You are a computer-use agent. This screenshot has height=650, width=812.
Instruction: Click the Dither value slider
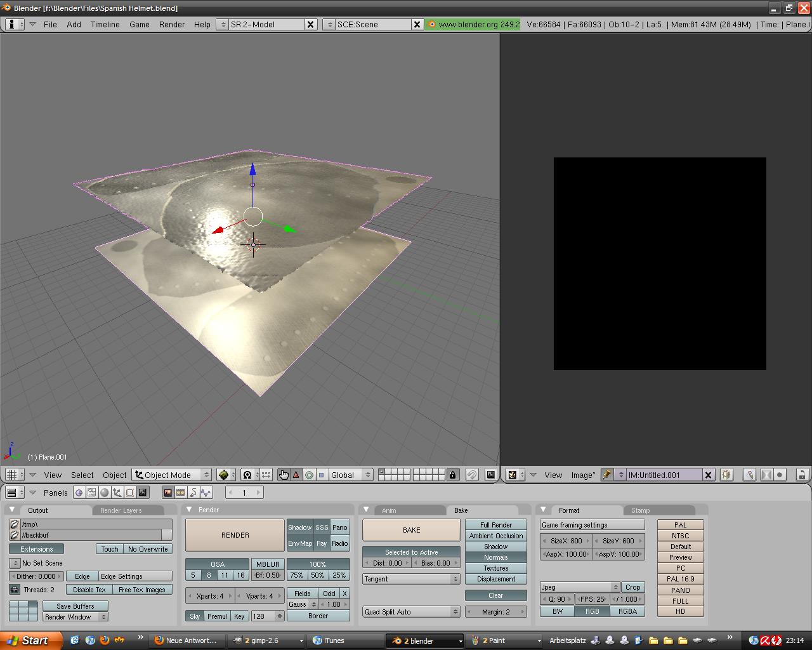coord(37,576)
